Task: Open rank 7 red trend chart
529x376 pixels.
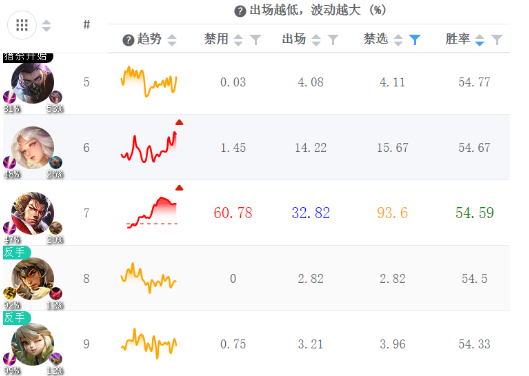Action: (151, 213)
